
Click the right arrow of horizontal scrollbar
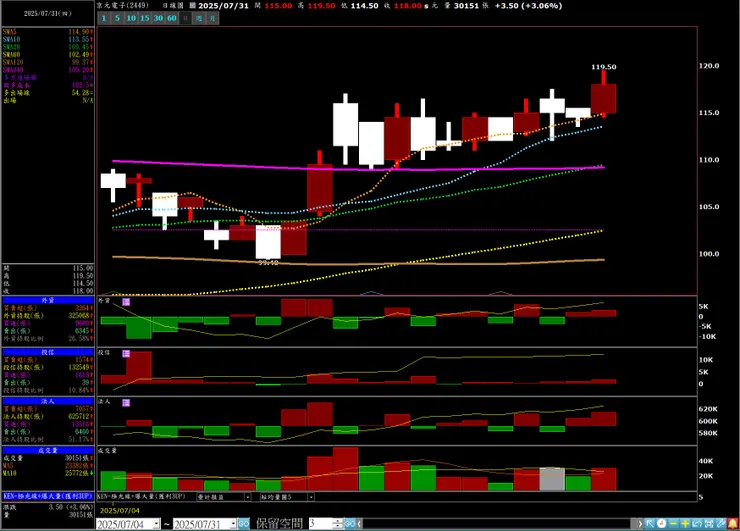(640, 523)
